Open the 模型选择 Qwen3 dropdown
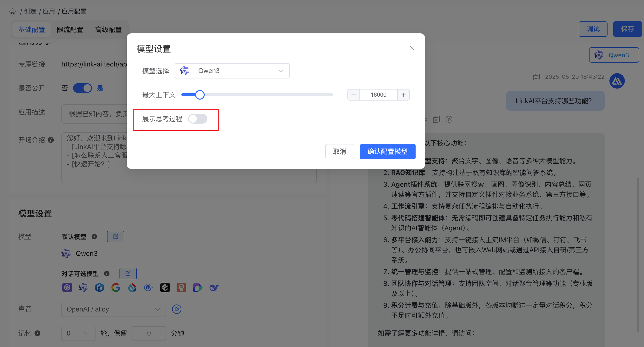This screenshot has width=644, height=347. click(x=232, y=71)
